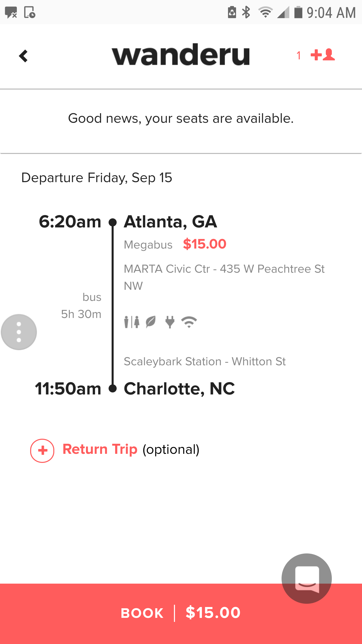Tap the Megabus carrier name
This screenshot has width=362, height=644.
(148, 245)
